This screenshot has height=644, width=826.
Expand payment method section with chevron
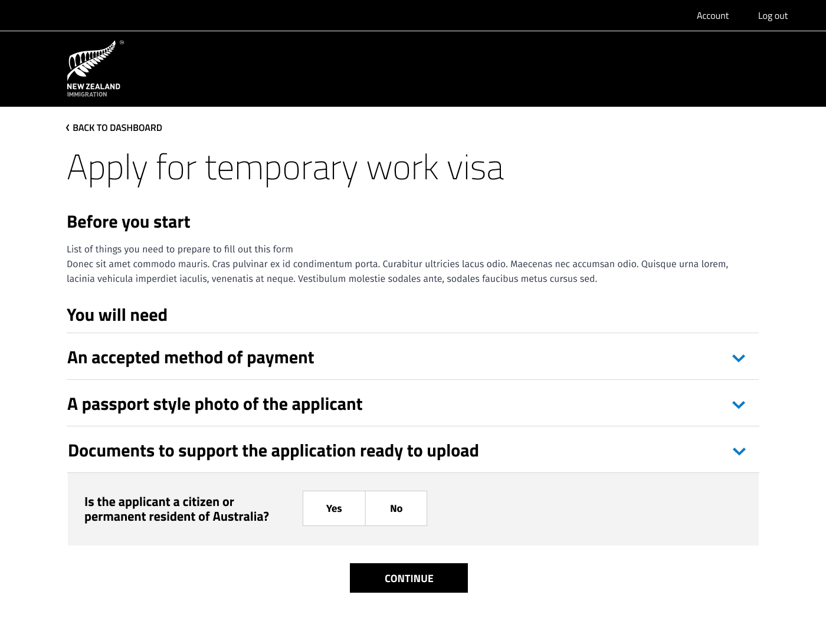tap(738, 358)
